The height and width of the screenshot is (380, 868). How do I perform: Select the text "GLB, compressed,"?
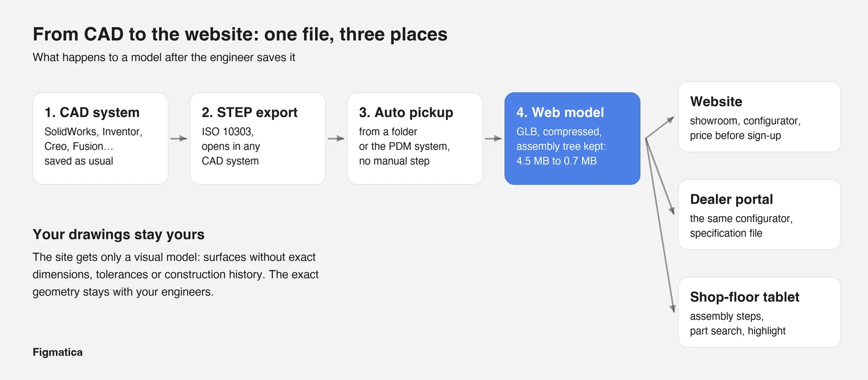click(x=559, y=132)
